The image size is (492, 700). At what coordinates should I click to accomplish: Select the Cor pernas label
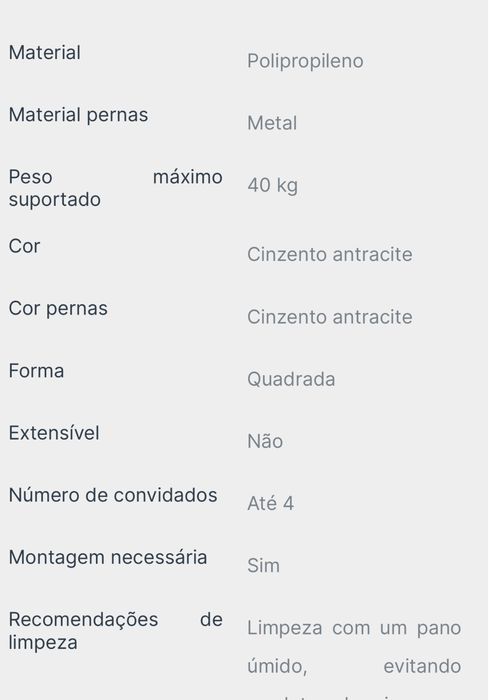58,309
